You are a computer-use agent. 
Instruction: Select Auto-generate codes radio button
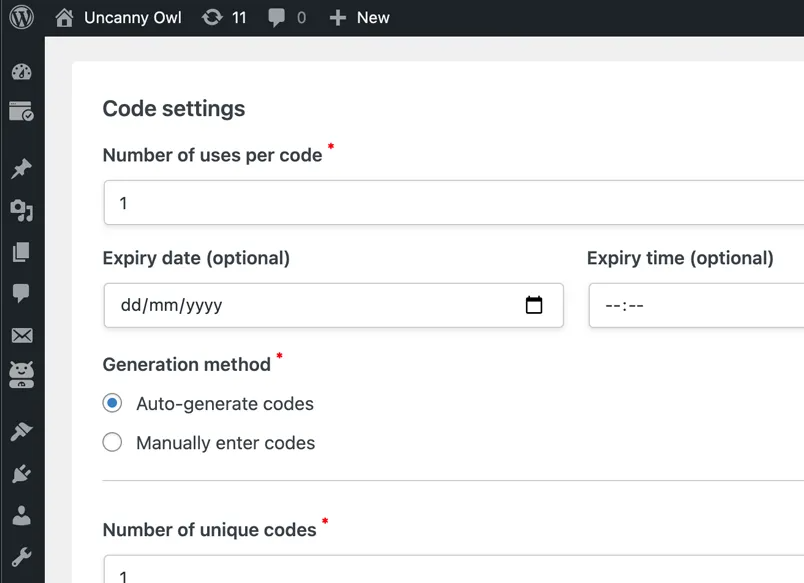[112, 404]
